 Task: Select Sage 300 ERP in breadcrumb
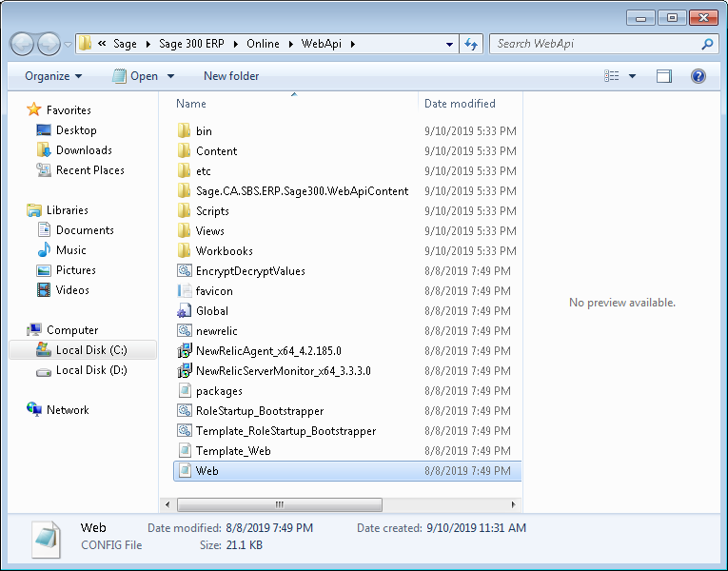point(191,44)
